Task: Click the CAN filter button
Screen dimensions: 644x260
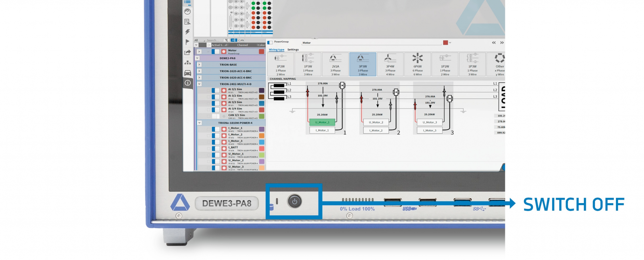Action: click(241, 40)
